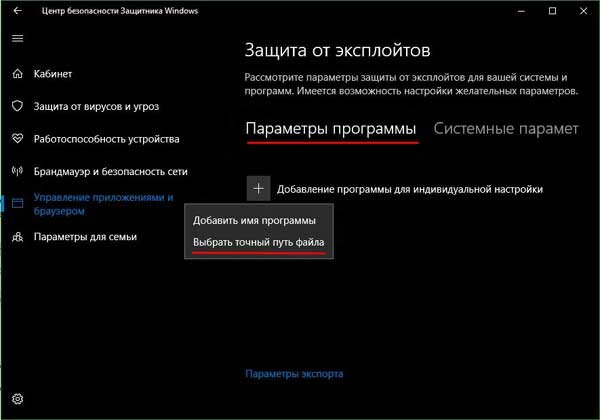Click the firewall antenna icon
600x420 pixels.
coord(18,171)
